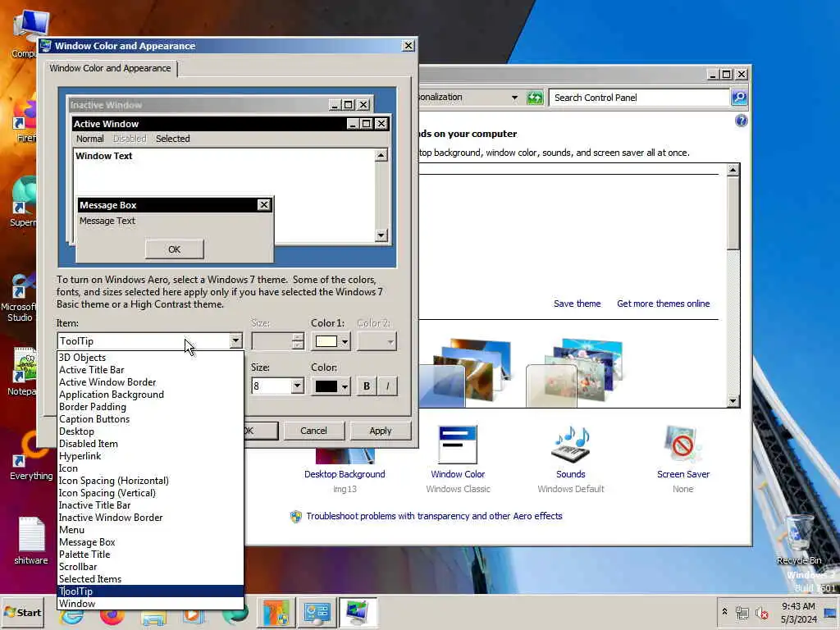The image size is (840, 630).
Task: Choose Window from Item list
Action: (150, 604)
